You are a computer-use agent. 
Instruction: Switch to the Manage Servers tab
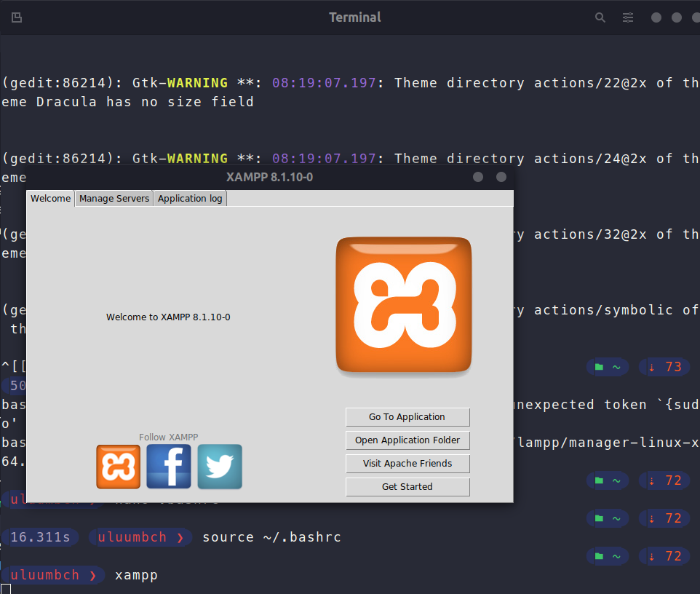(114, 198)
